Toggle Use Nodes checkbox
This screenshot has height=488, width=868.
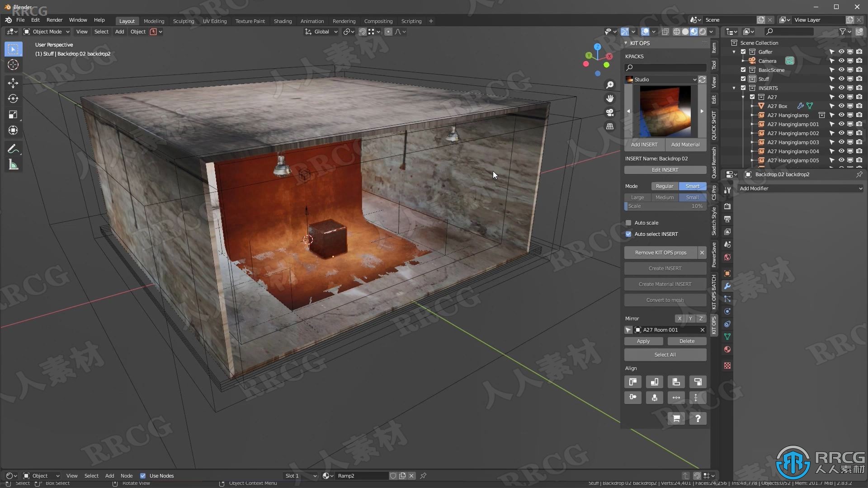click(x=143, y=476)
